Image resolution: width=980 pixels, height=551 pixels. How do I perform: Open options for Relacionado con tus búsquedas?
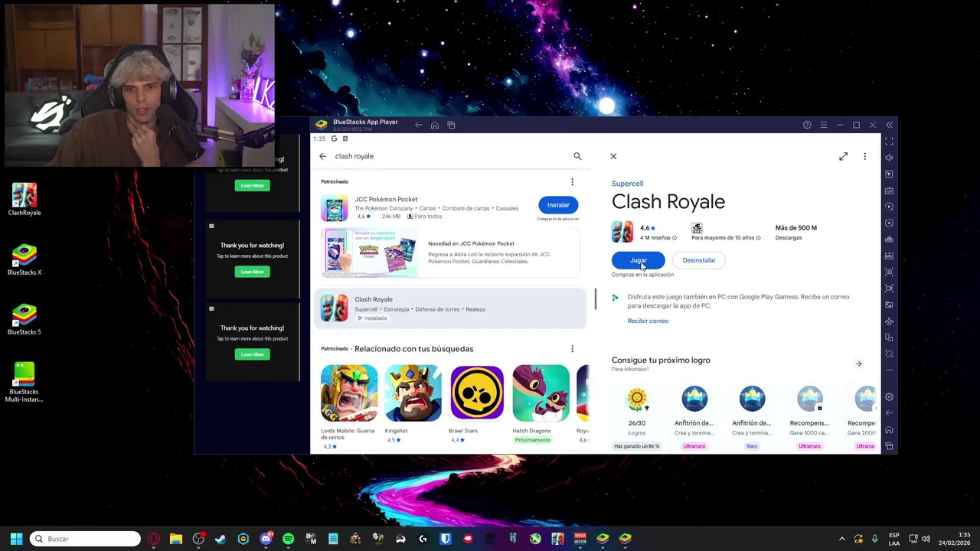pyautogui.click(x=572, y=349)
